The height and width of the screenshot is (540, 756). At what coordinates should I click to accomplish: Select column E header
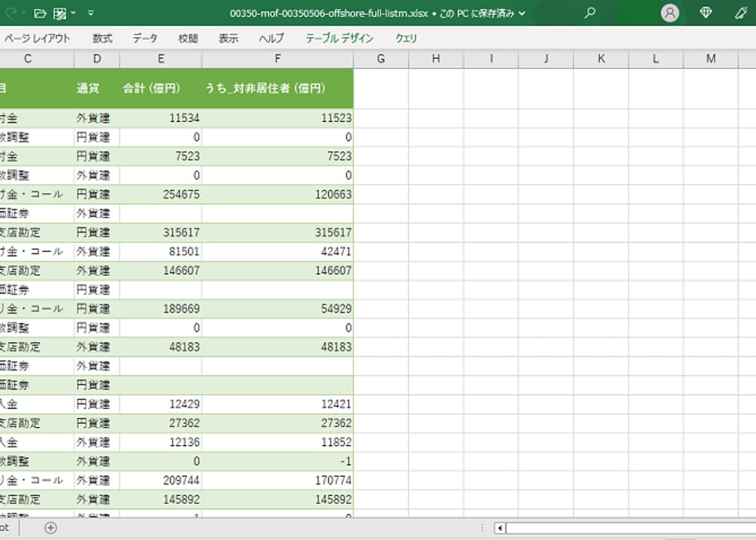coord(160,59)
